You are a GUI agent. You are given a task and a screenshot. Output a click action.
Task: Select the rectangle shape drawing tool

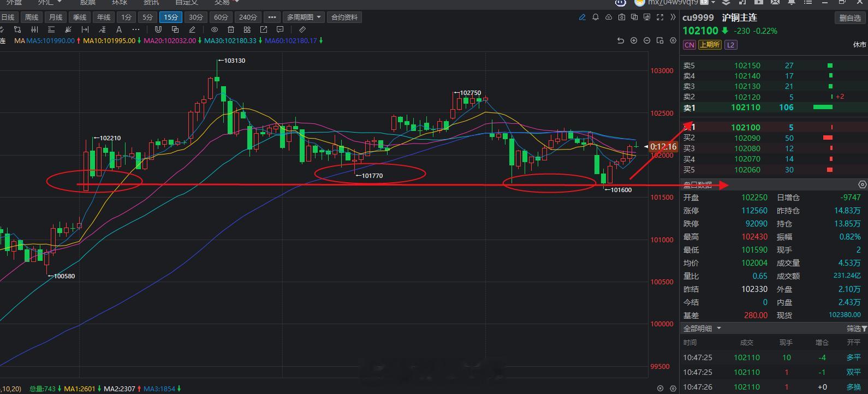click(17, 29)
